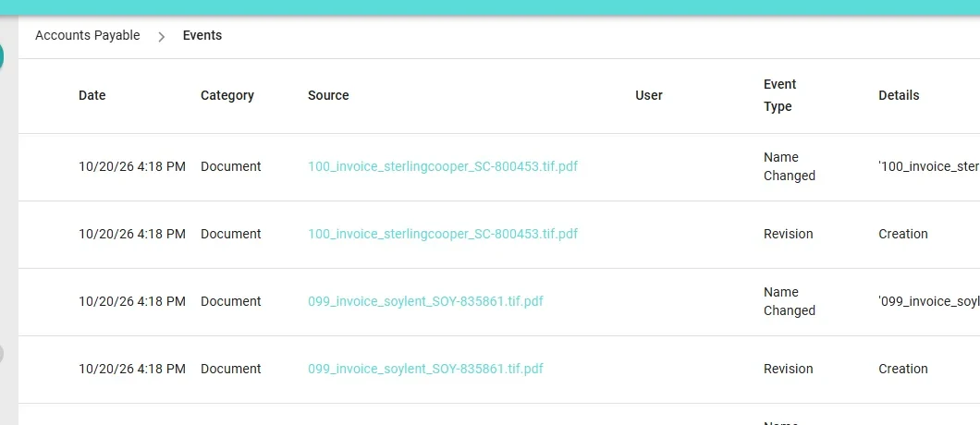The width and height of the screenshot is (980, 425).
Task: Select the date in sterlingcooper Name Changed row
Action: point(132,166)
